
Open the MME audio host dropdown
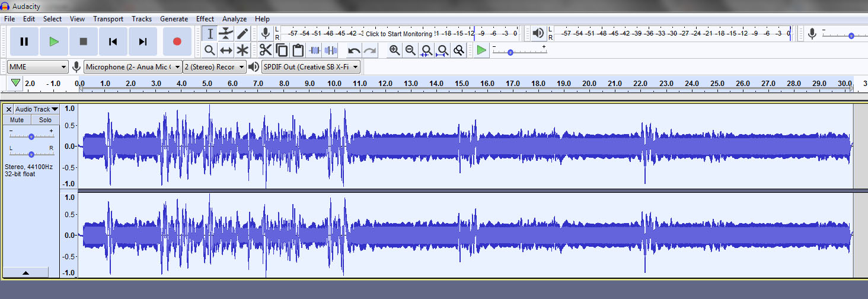(38, 67)
